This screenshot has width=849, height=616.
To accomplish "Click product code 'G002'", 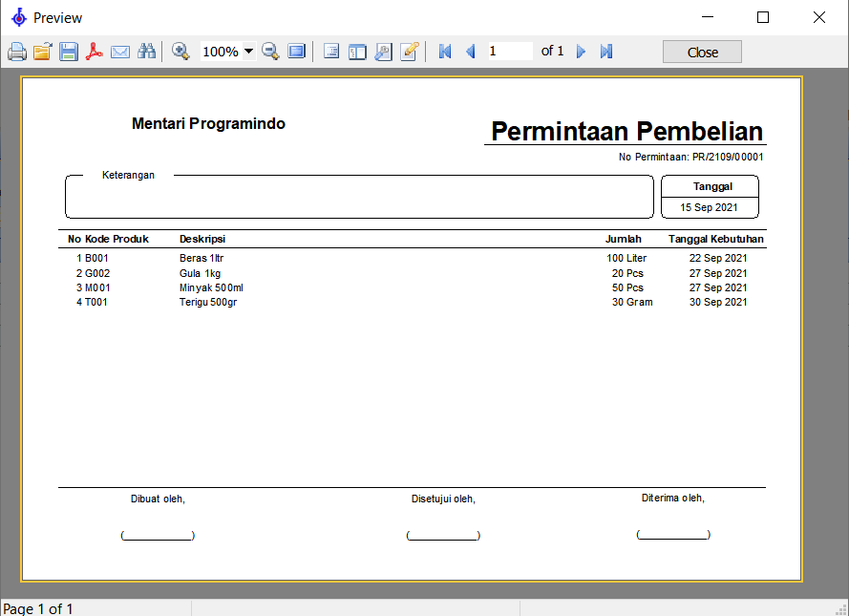I will (97, 273).
